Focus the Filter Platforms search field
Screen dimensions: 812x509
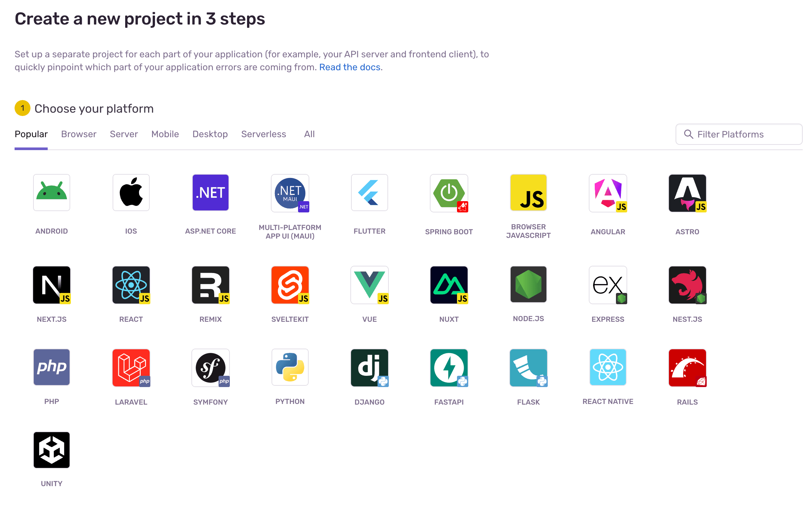(739, 134)
